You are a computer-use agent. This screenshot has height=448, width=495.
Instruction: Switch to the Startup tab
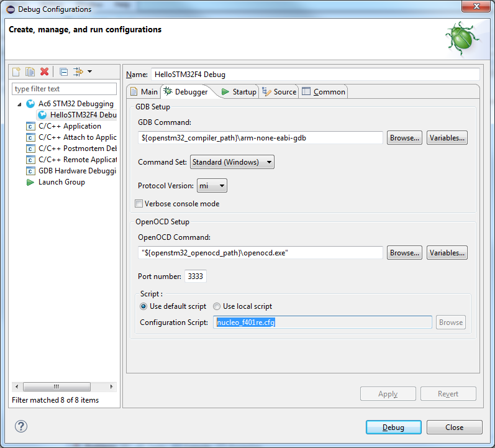[238, 92]
